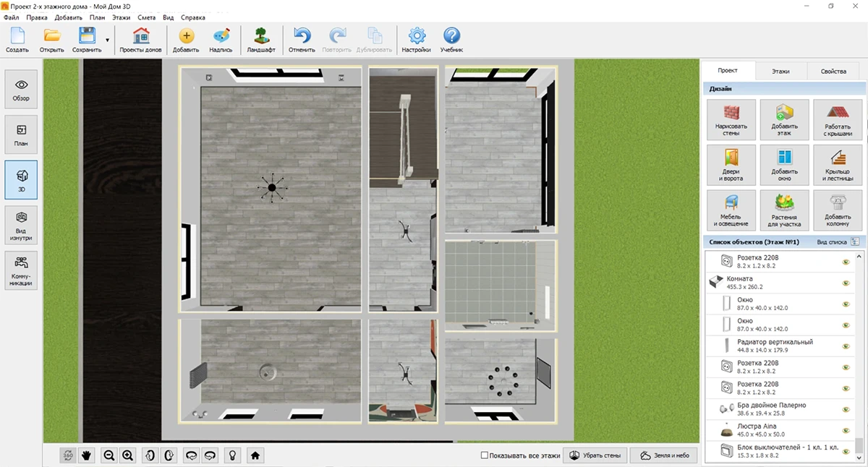The image size is (868, 467).
Task: Open the Справка menu
Action: pyautogui.click(x=192, y=17)
